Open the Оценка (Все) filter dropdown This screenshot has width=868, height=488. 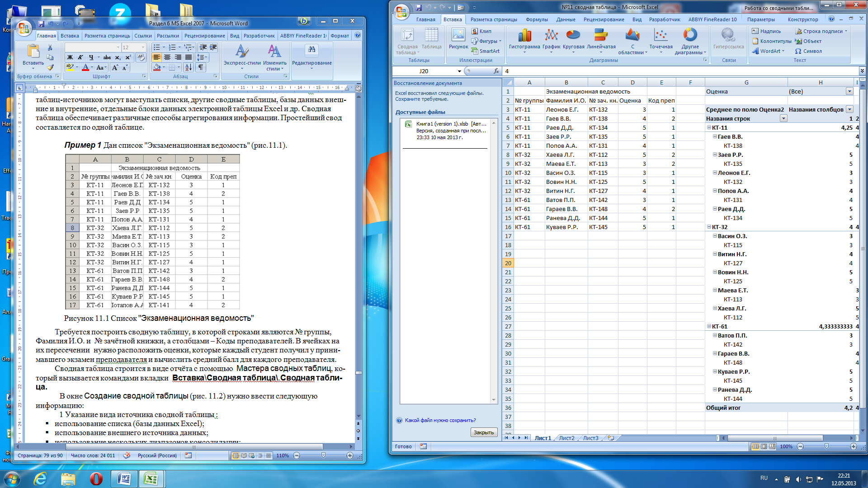[x=849, y=91]
